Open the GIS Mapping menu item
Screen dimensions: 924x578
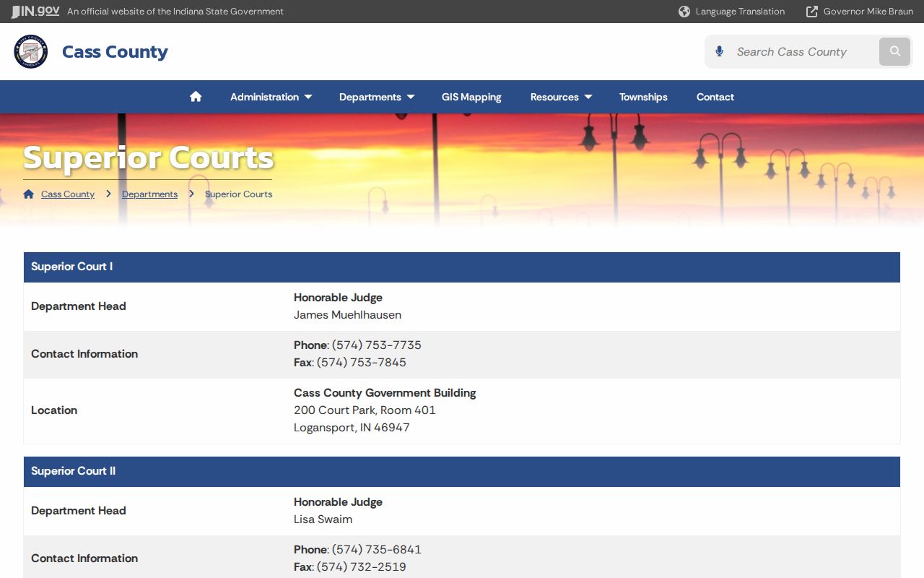click(x=471, y=97)
